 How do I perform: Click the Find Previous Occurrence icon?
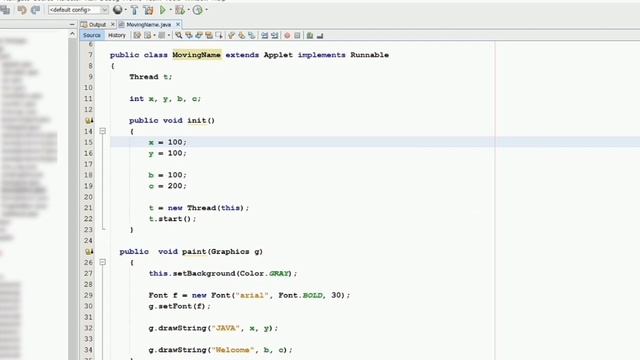point(189,36)
